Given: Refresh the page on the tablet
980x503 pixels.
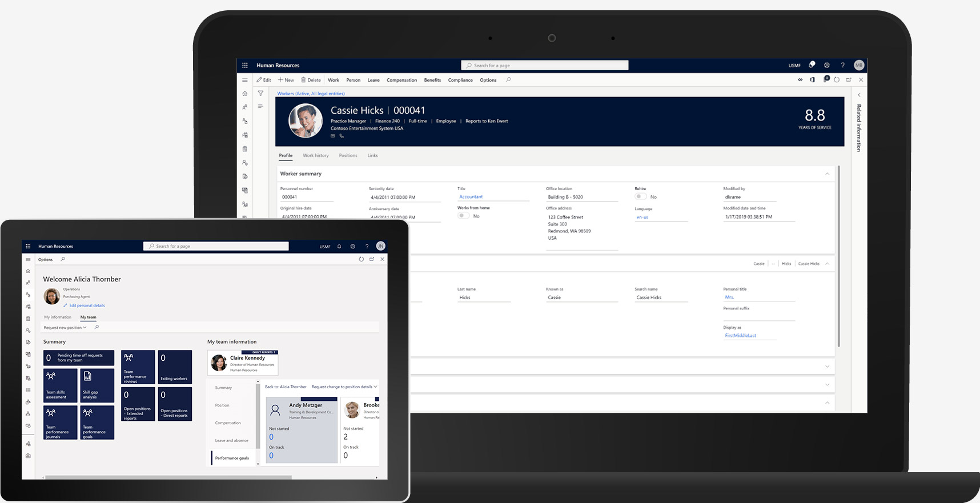Looking at the screenshot, I should [361, 259].
